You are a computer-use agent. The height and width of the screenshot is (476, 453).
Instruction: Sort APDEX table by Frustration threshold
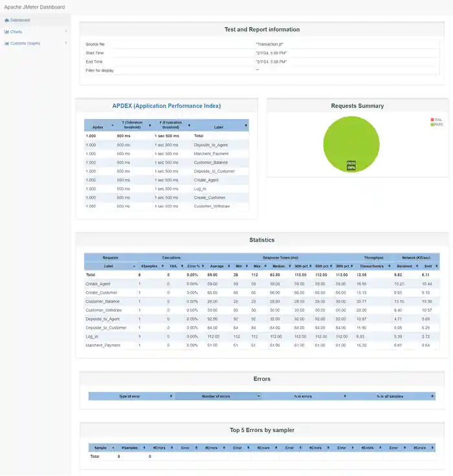pos(171,125)
